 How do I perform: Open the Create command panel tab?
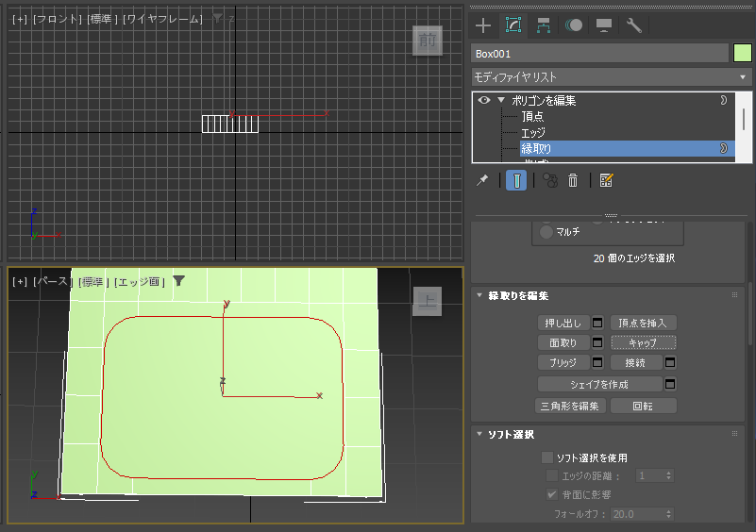click(482, 25)
